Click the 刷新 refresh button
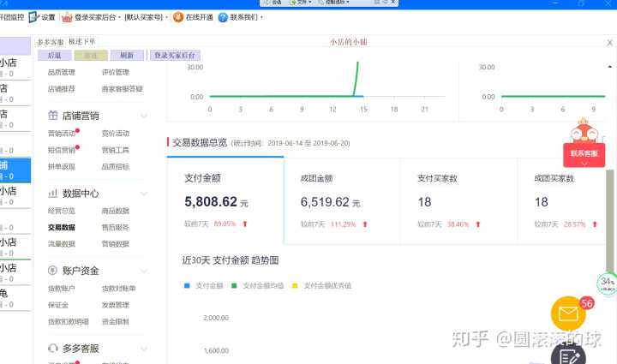This screenshot has height=364, width=617. pyautogui.click(x=126, y=55)
